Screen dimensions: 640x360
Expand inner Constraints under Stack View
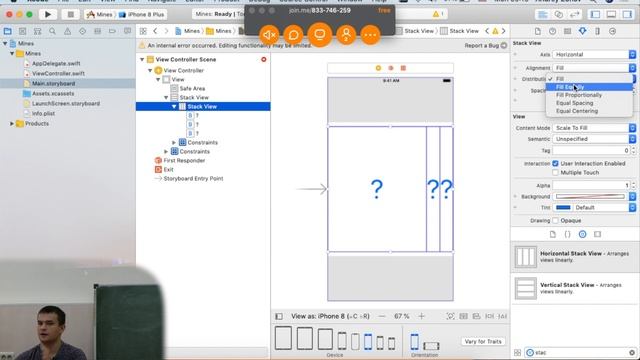point(174,142)
